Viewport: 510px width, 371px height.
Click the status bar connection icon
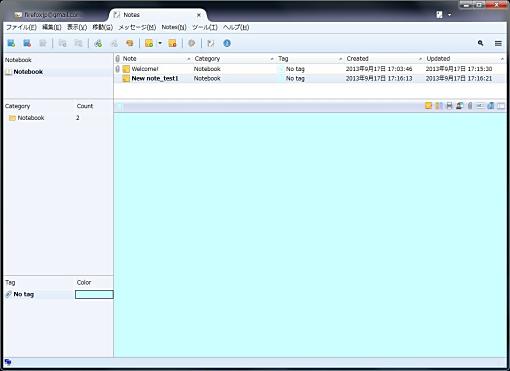pyautogui.click(x=8, y=362)
